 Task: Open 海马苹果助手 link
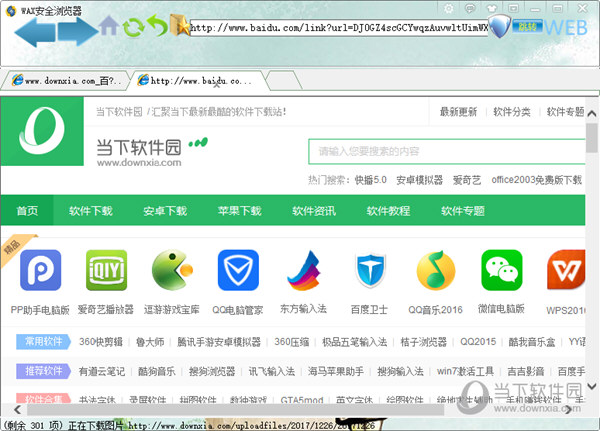pos(336,371)
